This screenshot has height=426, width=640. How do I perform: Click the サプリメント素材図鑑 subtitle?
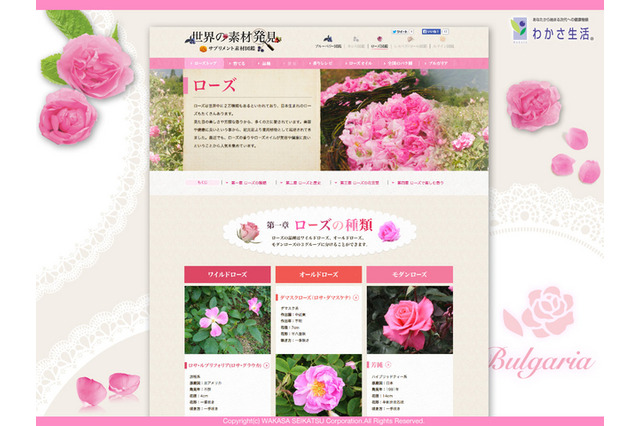click(x=231, y=49)
